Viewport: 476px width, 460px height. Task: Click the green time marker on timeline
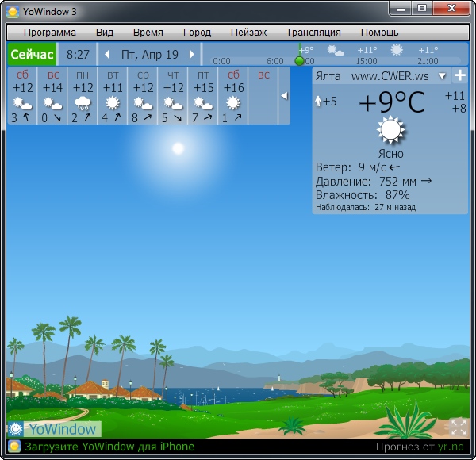[299, 60]
